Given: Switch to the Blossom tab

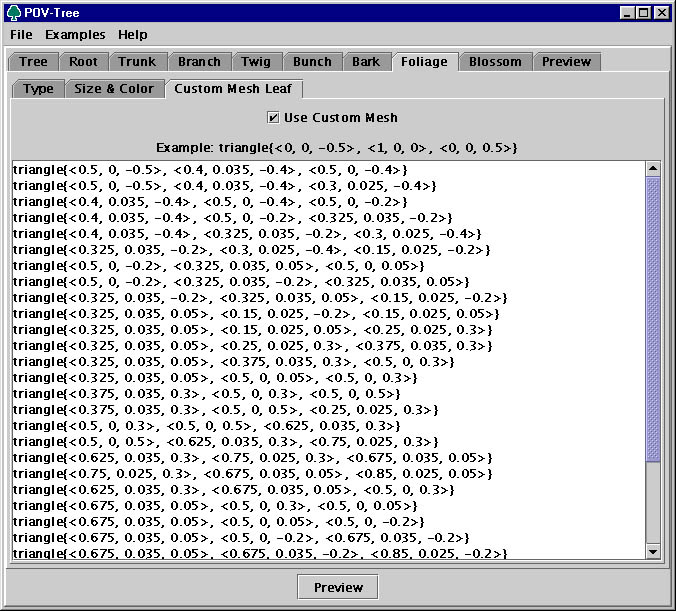Looking at the screenshot, I should [x=495, y=62].
